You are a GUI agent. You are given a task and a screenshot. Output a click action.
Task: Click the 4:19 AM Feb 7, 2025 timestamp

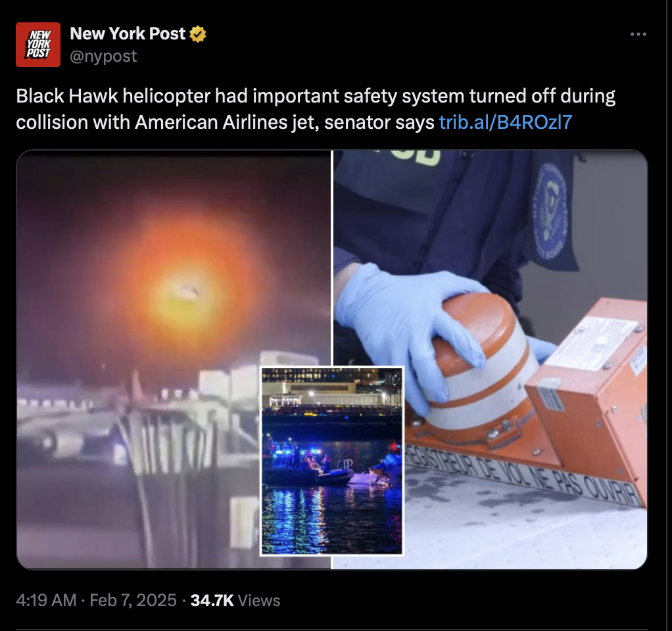[x=96, y=600]
